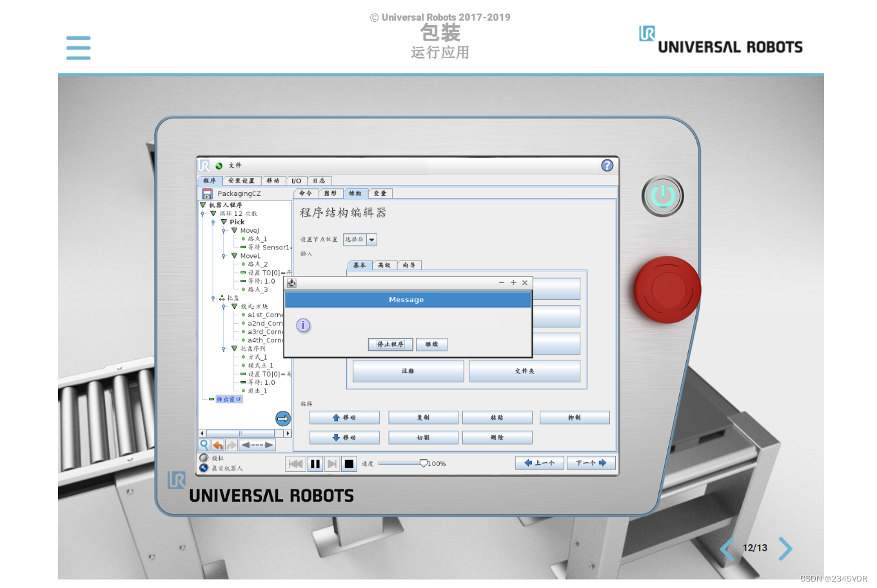
Task: Click the save disk icon beside PackagingCZ
Action: tap(207, 193)
